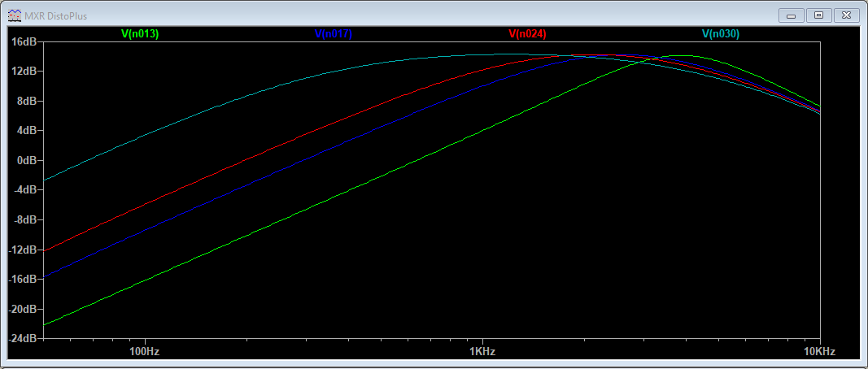Screen dimensions: 868x369
Task: Click the 1KHz horizontal axis label
Action: 482,352
